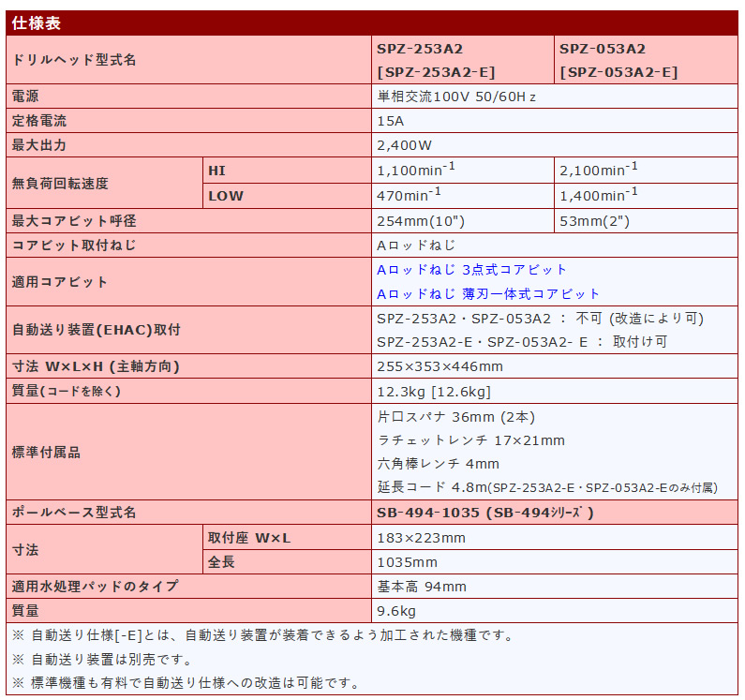This screenshot has height=700, width=745.
Task: Select the [SPZ-253A2-E] model name
Action: click(x=436, y=72)
